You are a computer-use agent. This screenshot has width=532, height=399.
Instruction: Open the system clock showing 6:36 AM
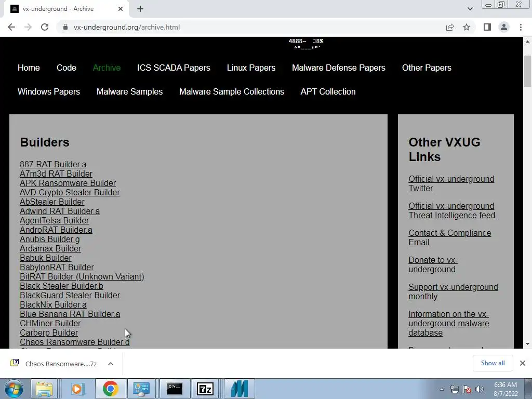[506, 389]
